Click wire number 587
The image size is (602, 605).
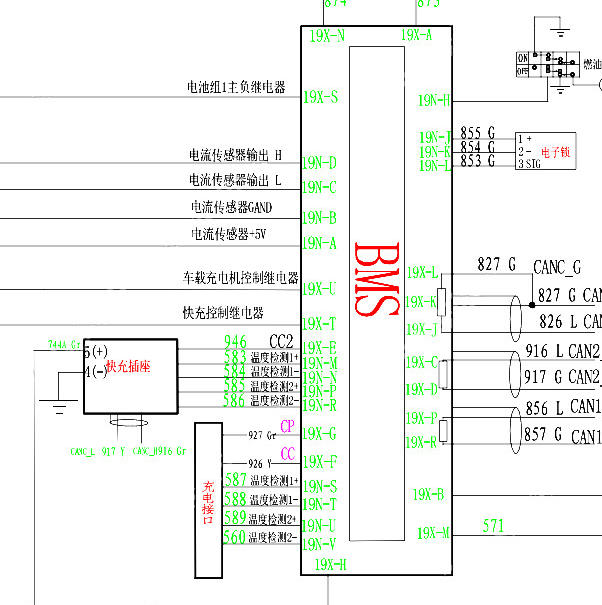click(236, 480)
